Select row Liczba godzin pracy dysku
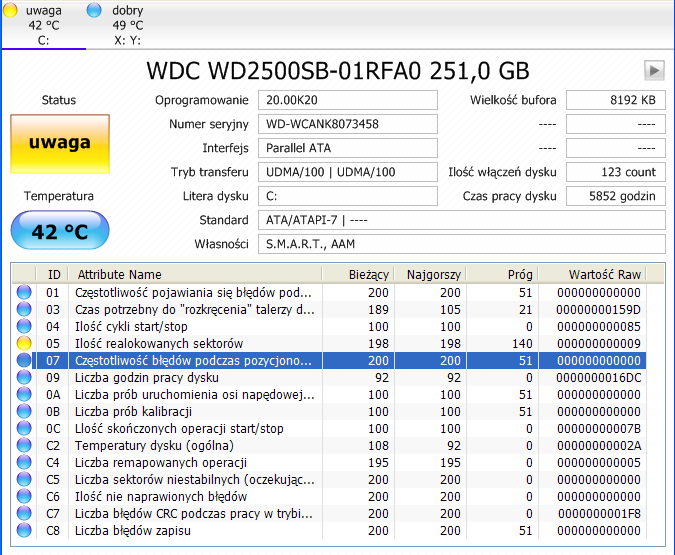This screenshot has width=675, height=555. coord(329,377)
